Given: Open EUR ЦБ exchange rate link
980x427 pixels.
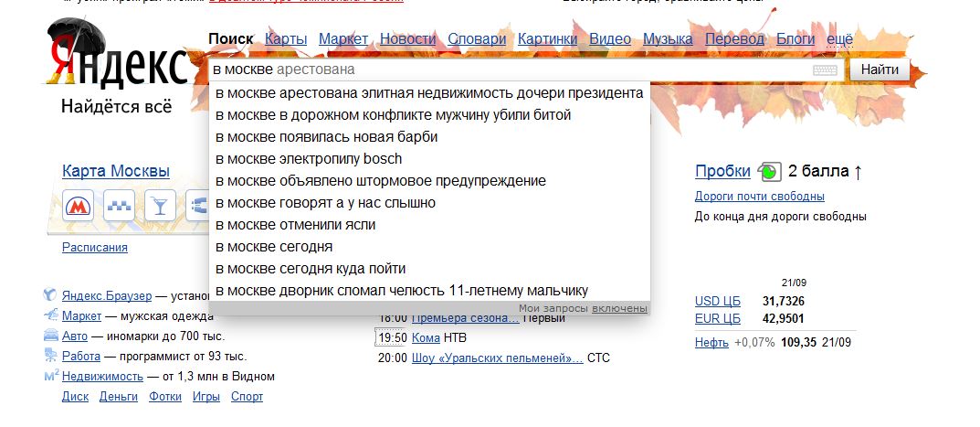Looking at the screenshot, I should (718, 319).
